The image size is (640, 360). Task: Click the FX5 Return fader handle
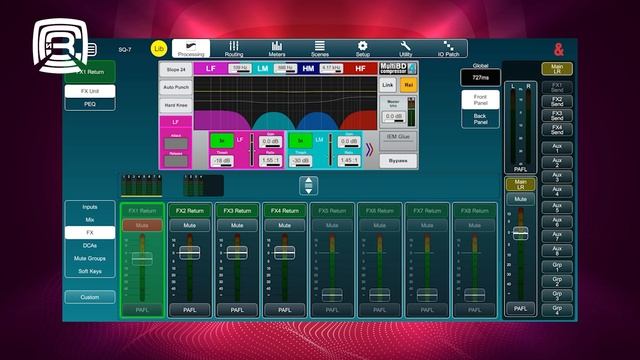[x=332, y=295]
